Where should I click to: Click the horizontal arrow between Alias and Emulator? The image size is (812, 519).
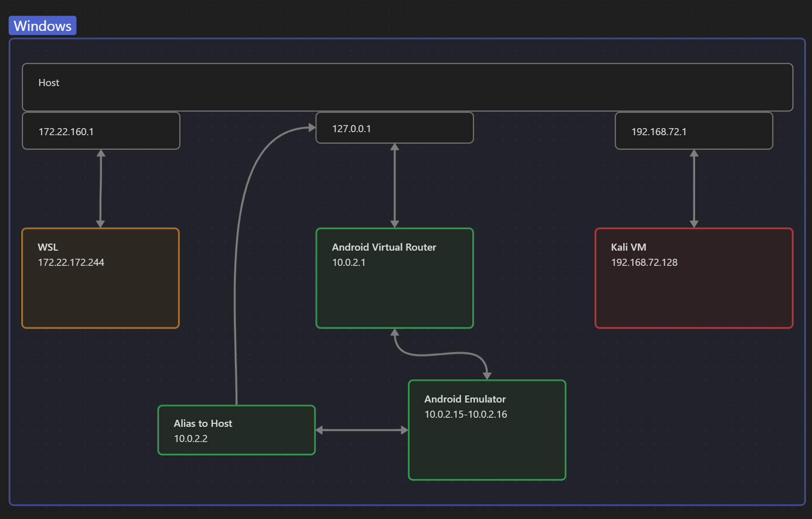[361, 430]
